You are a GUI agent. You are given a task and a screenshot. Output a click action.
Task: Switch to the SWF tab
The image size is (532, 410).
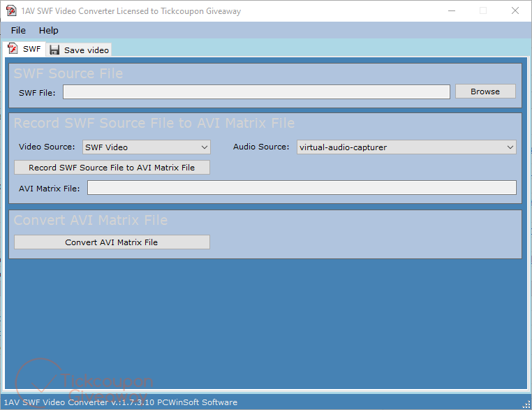coord(24,49)
